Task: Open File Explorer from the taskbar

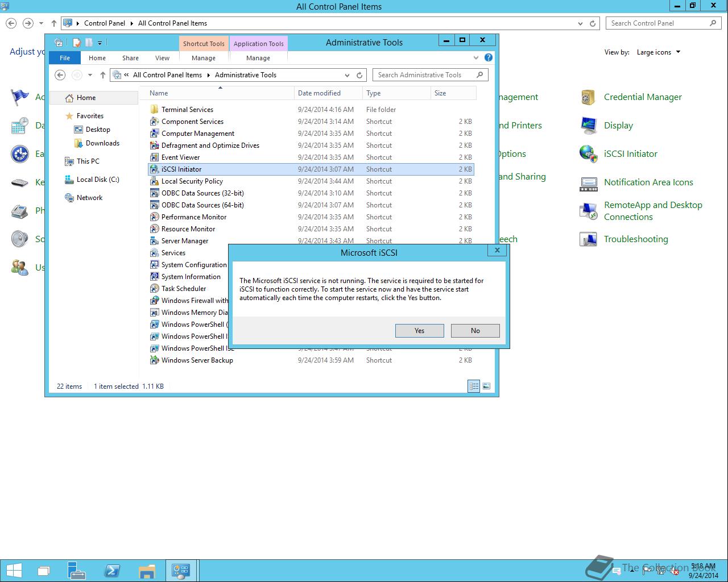Action: click(x=146, y=571)
